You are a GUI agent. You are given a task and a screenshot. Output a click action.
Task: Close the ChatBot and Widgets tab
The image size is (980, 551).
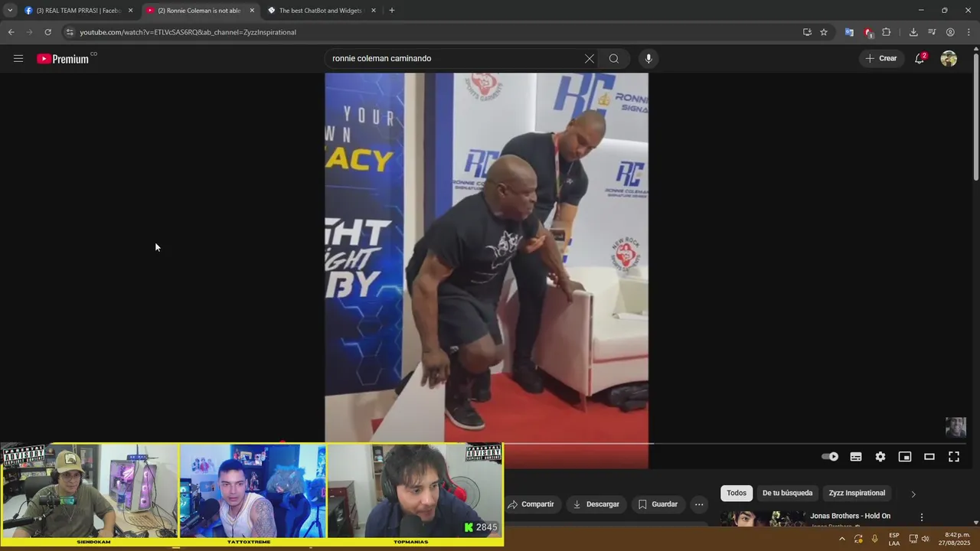(x=374, y=11)
